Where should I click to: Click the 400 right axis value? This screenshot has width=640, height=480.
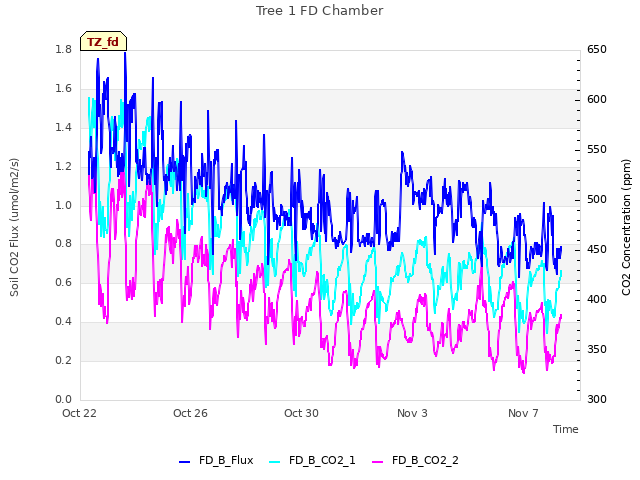click(597, 299)
